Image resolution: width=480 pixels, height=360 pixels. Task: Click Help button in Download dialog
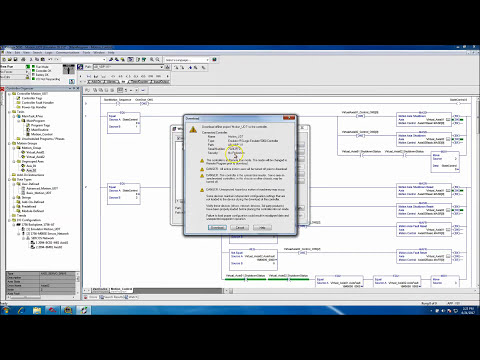[x=262, y=227]
